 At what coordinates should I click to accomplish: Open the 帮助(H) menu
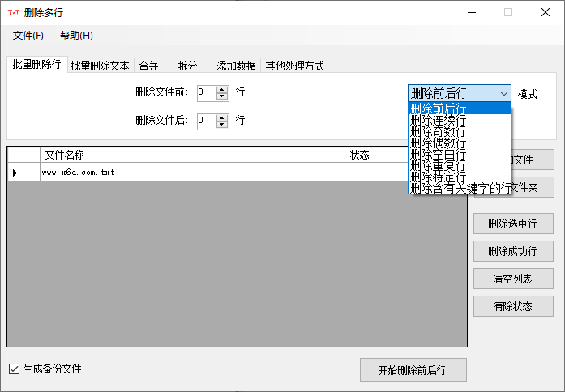pos(76,36)
